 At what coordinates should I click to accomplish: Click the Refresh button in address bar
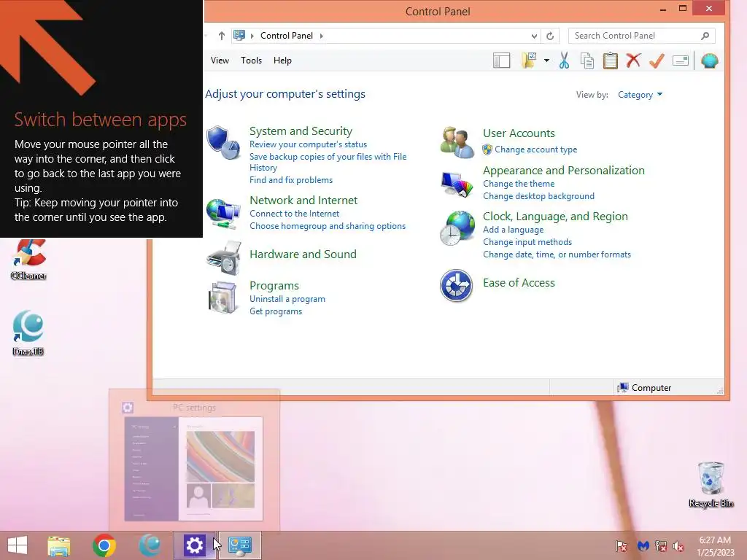550,36
